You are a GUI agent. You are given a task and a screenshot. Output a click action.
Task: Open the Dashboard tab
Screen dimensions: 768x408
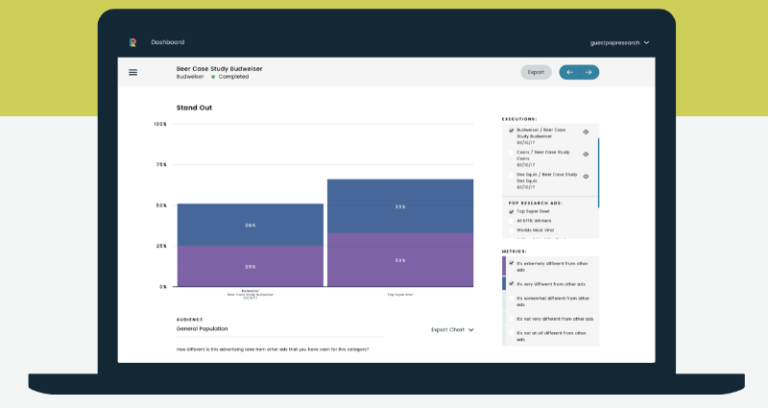(x=167, y=42)
